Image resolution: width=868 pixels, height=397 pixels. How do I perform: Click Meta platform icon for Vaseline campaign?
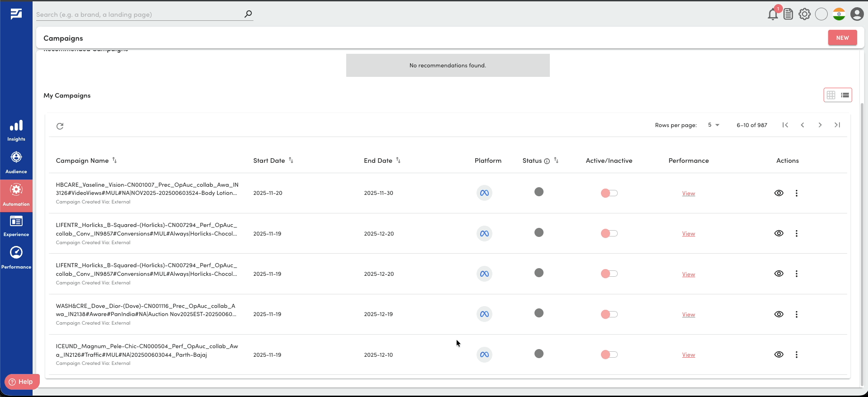coord(484,193)
